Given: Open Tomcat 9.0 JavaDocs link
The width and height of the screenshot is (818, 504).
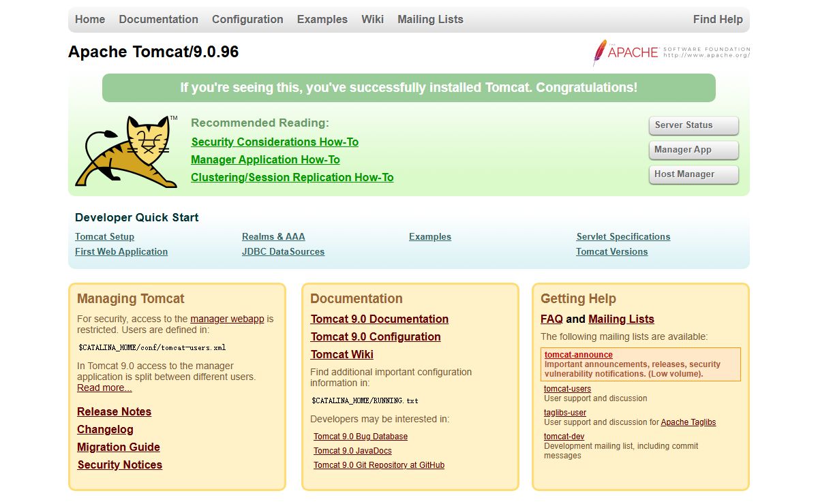Looking at the screenshot, I should [352, 451].
